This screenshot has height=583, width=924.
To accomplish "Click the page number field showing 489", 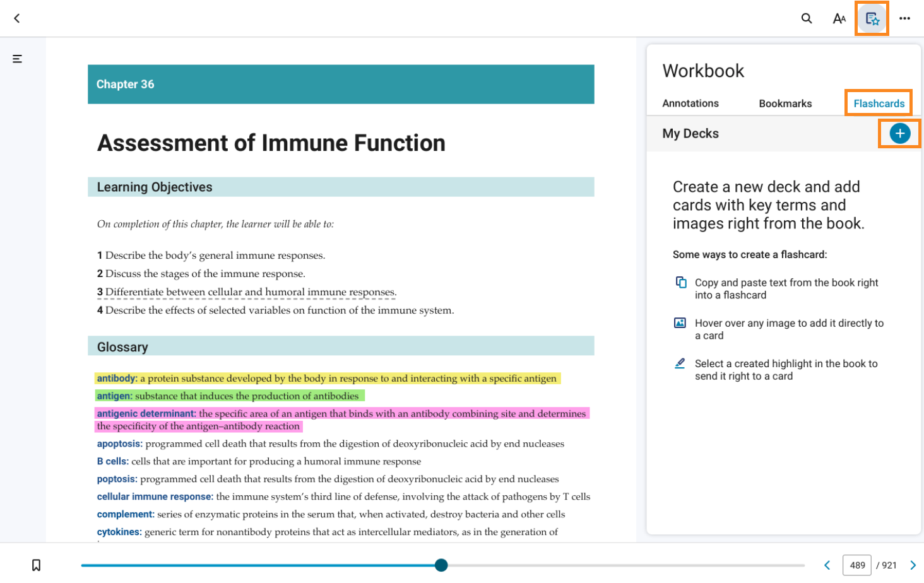I will click(857, 565).
